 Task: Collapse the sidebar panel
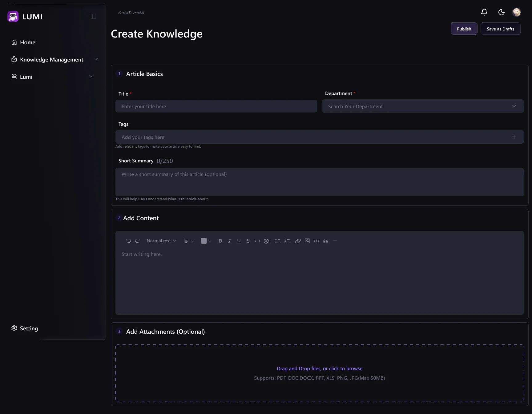tap(94, 16)
